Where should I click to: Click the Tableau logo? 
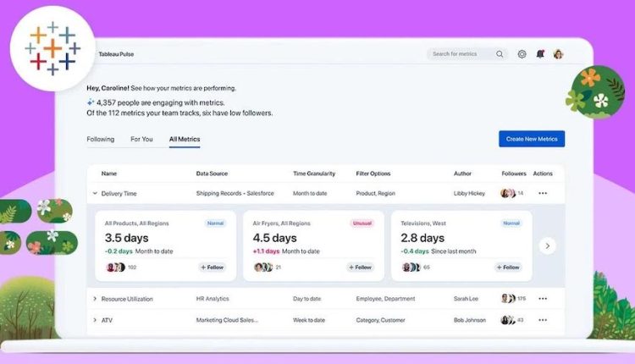pyautogui.click(x=52, y=48)
